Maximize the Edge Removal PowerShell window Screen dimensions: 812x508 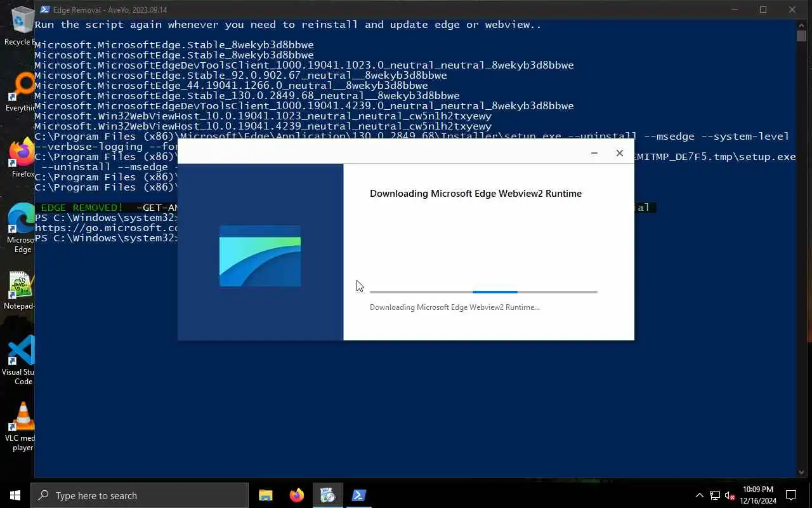(x=763, y=10)
